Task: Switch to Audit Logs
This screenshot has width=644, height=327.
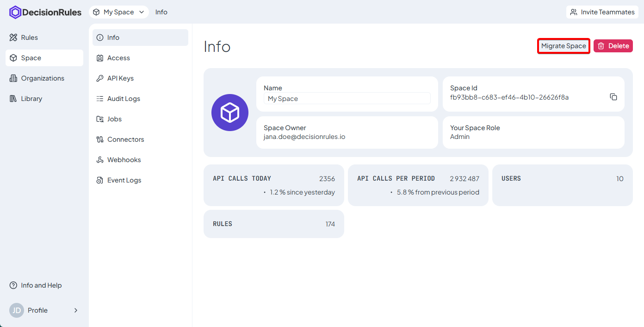Action: click(124, 99)
